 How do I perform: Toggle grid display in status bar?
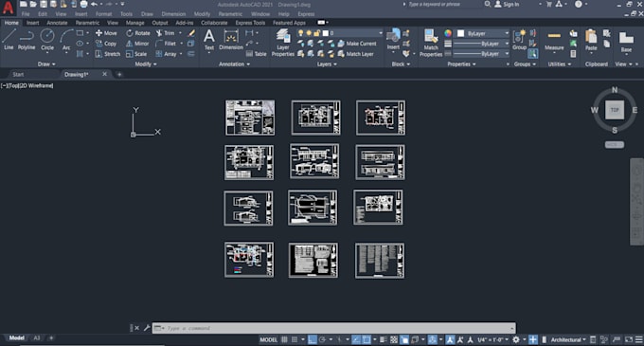[284, 339]
